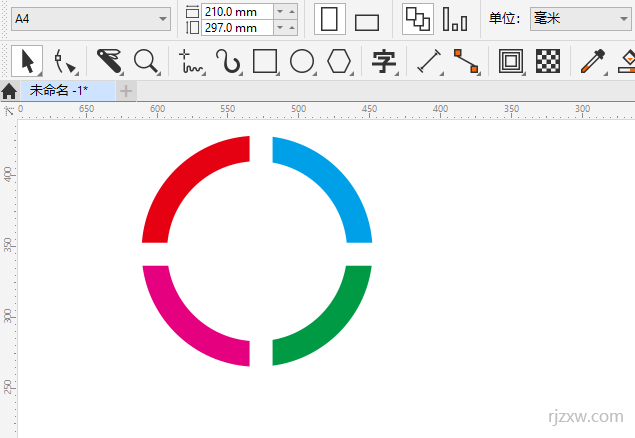Click the plus button to add new document
This screenshot has width=635, height=438.
(126, 91)
